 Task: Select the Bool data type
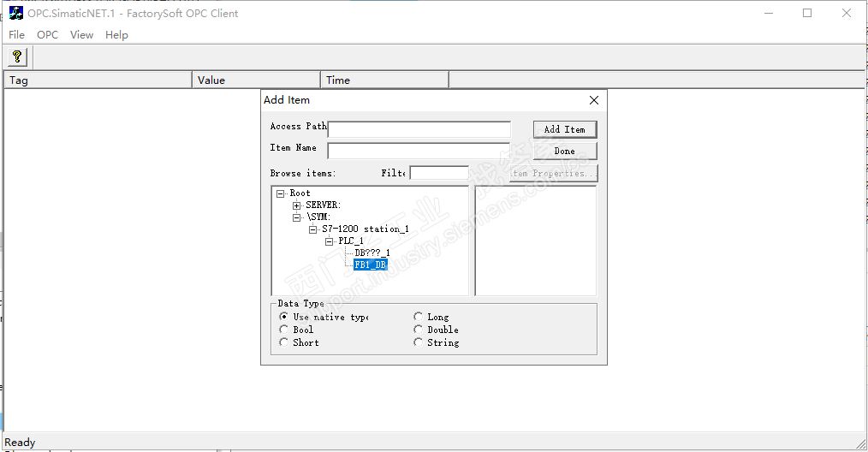284,329
